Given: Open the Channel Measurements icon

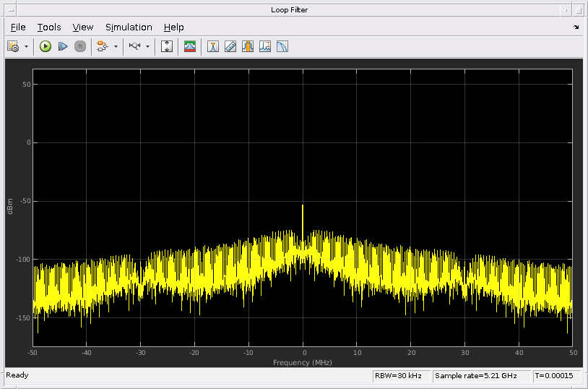Looking at the screenshot, I should point(248,46).
